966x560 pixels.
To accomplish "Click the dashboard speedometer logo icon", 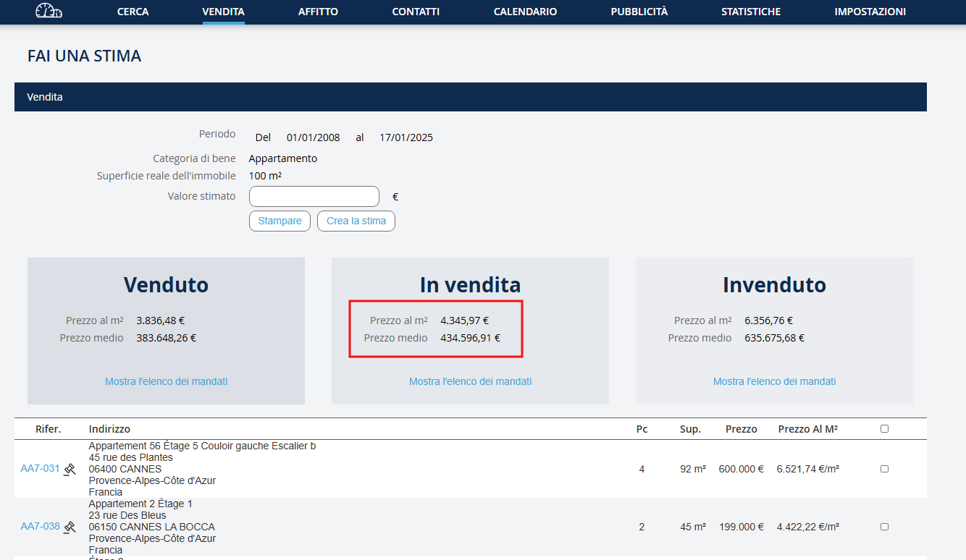I will coord(49,12).
